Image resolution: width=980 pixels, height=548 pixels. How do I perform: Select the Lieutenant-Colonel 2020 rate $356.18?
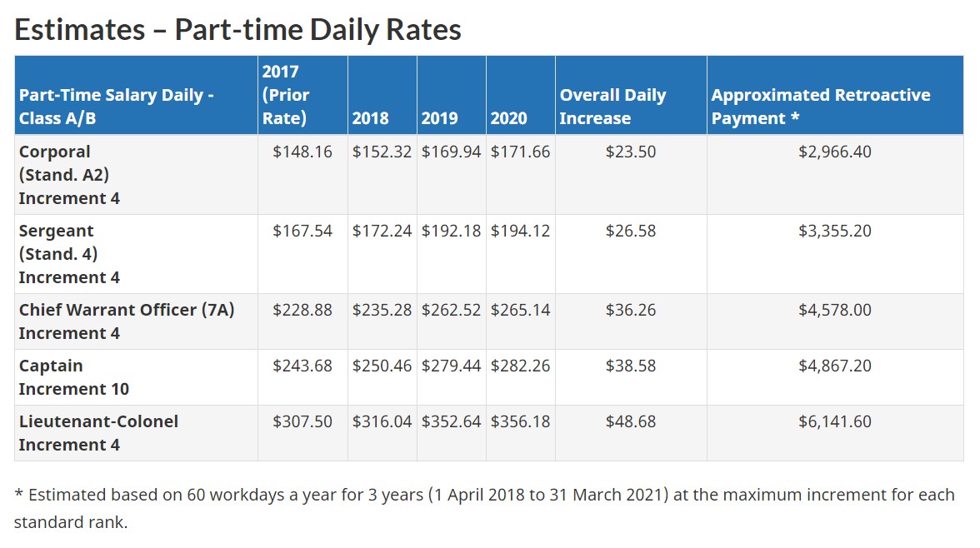520,421
